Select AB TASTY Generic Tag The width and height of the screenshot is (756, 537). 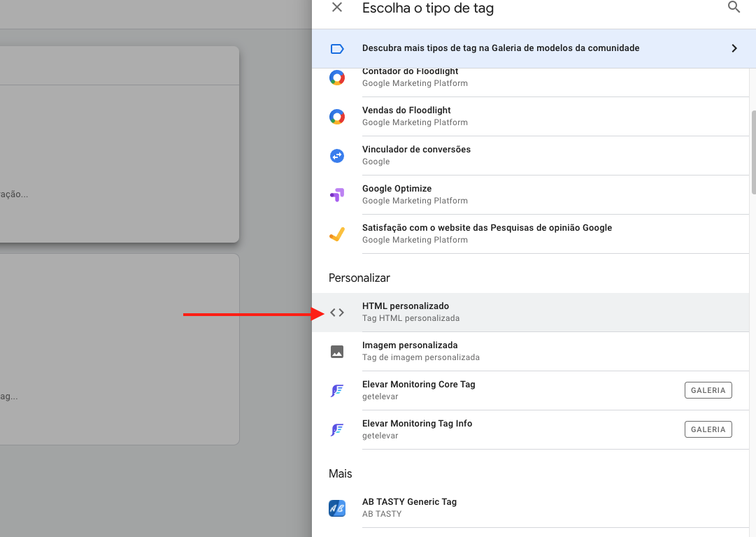tap(530, 508)
